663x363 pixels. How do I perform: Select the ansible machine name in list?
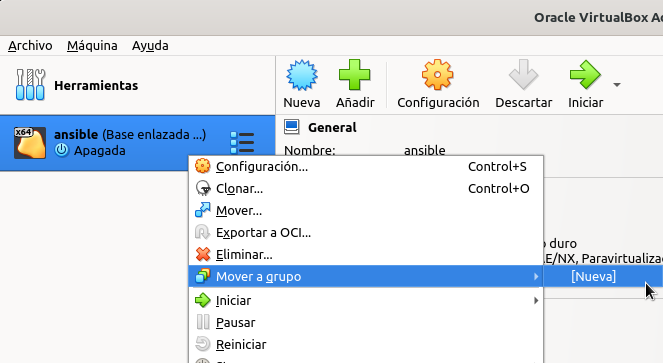(x=76, y=135)
